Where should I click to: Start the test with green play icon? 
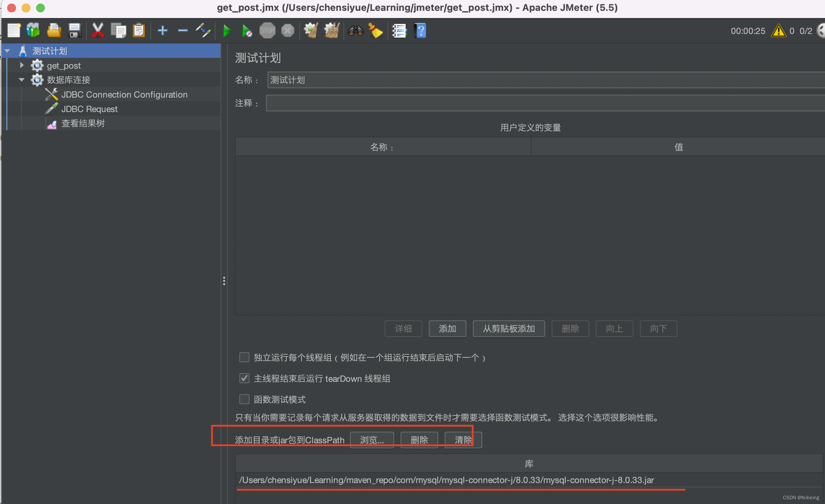[227, 31]
